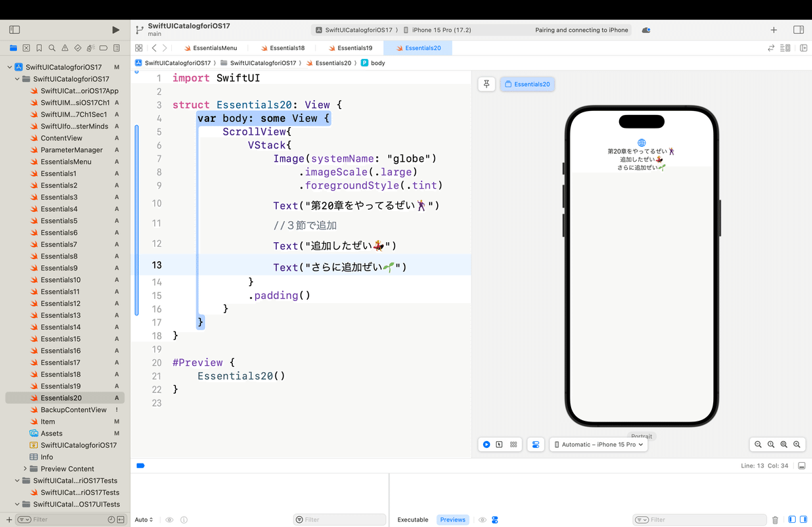The width and height of the screenshot is (812, 527).
Task: Collapse the SwiftUICatal...riOS17Tests group
Action: (x=17, y=480)
